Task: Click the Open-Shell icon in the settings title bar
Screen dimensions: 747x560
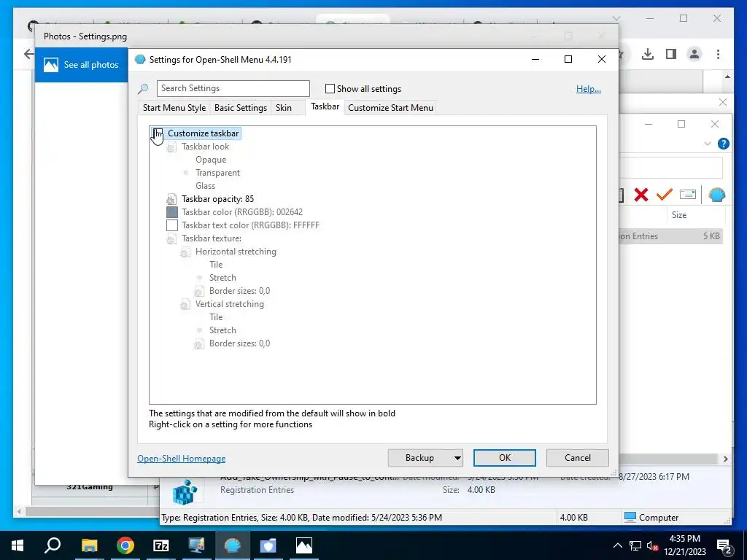Action: [140, 60]
